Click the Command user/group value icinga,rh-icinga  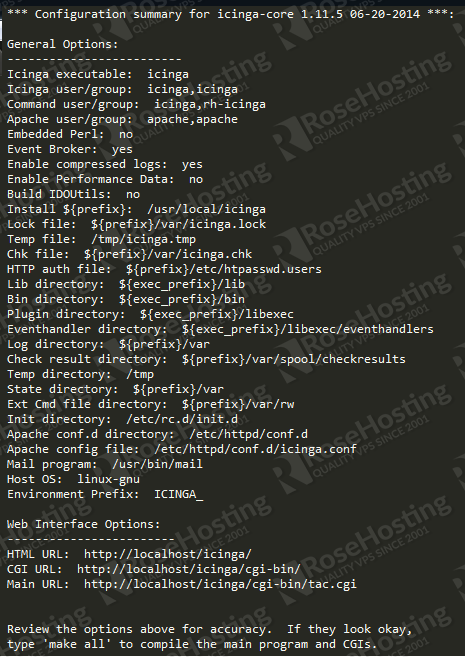pos(210,104)
